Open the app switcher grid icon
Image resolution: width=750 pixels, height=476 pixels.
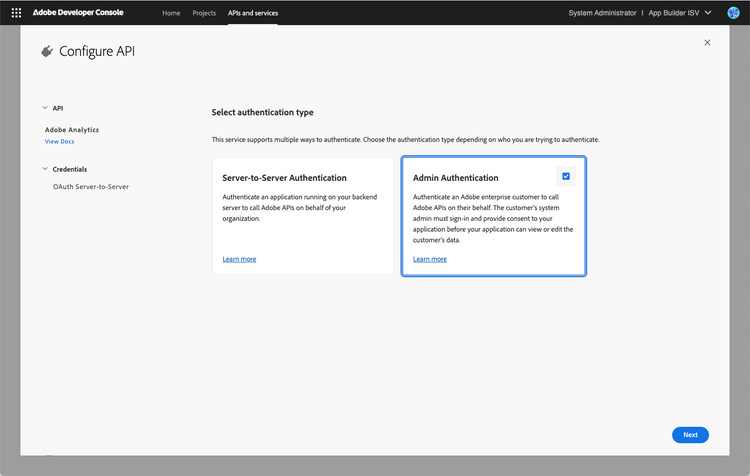pos(15,12)
